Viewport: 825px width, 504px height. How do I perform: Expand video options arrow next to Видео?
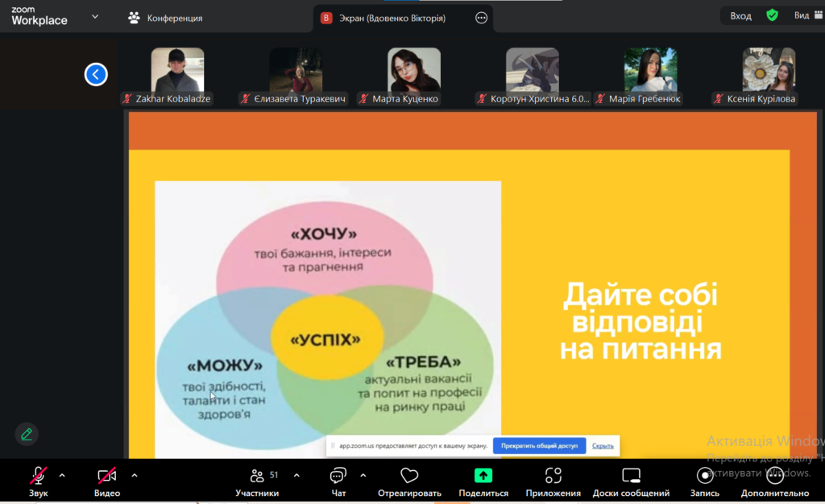135,475
